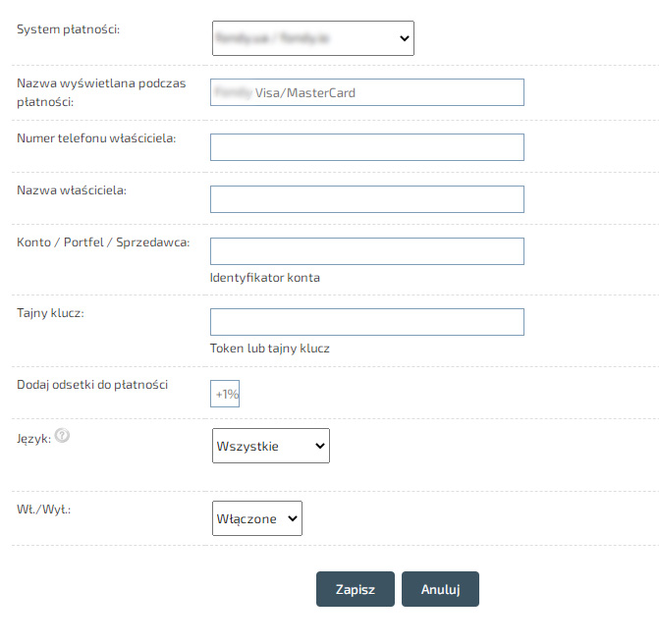Click the 'Wł./Wył.:' label text
This screenshot has height=644, width=659.
(x=44, y=510)
